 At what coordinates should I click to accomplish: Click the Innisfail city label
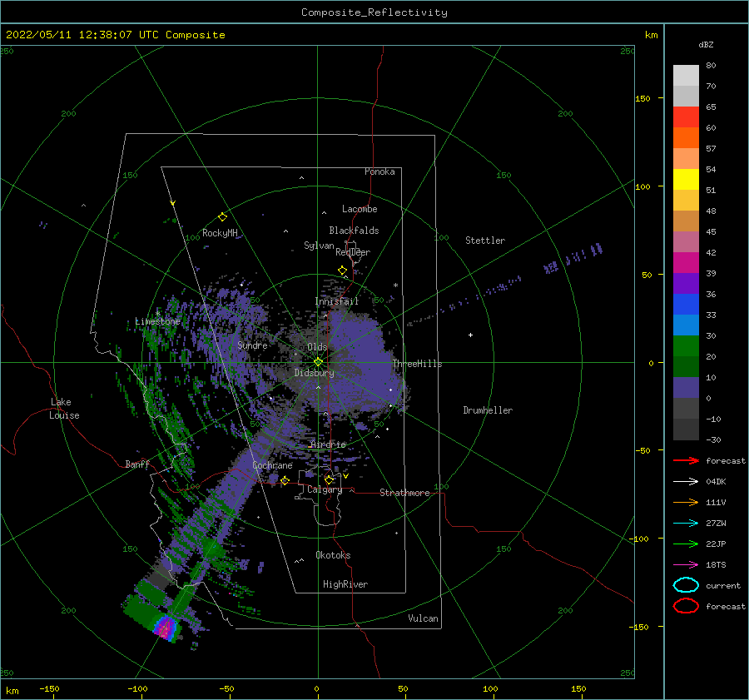tap(336, 301)
